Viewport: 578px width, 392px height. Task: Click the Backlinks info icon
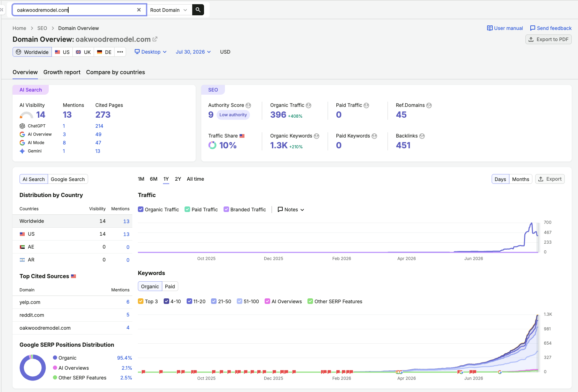click(x=422, y=136)
